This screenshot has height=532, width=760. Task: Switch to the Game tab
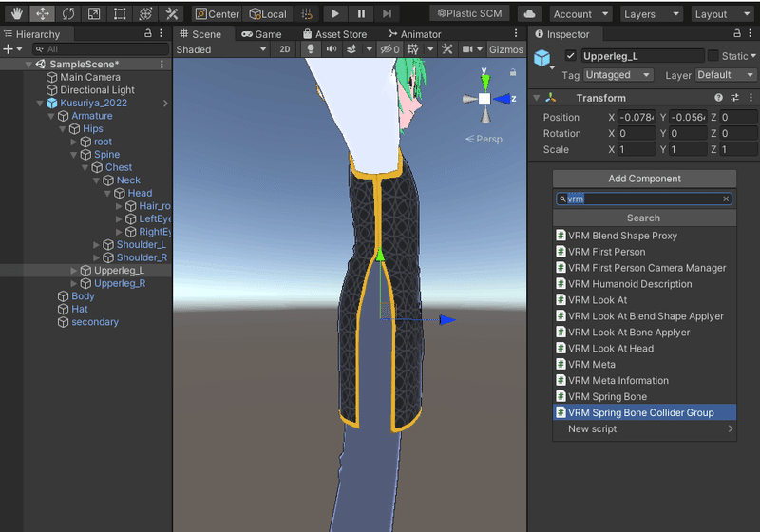click(261, 34)
